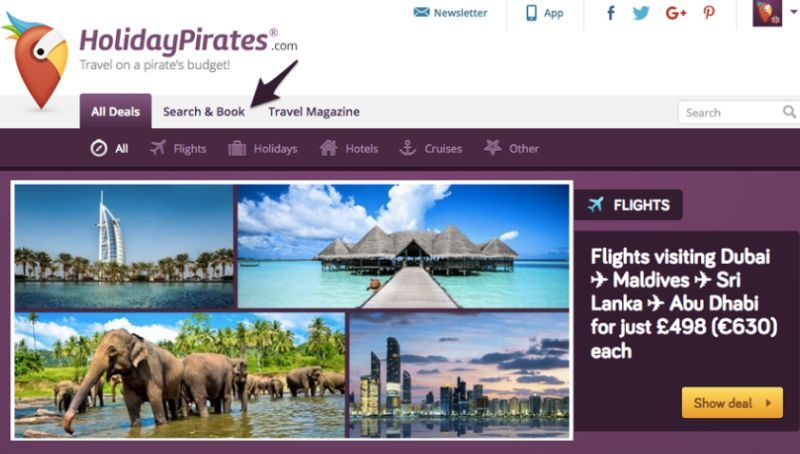Screen dimensions: 800x454
Task: Show Hotels deals category
Action: coord(349,148)
